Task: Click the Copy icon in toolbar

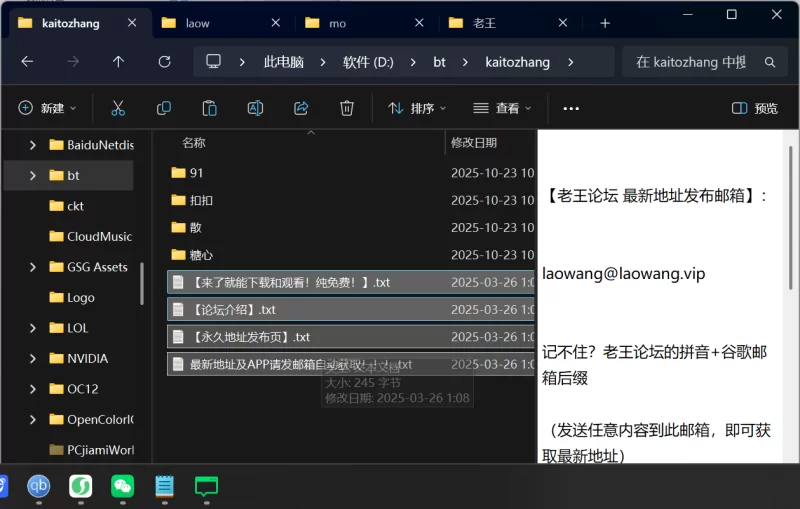Action: 164,108
